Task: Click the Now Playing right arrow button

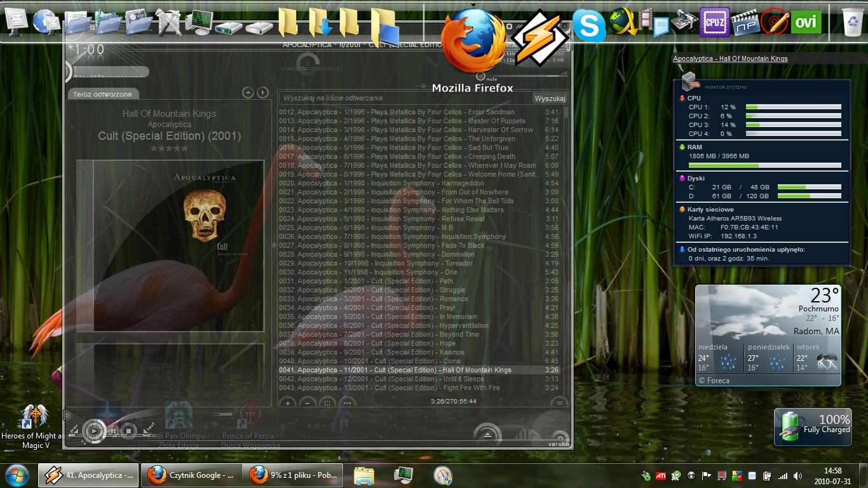Action: tap(262, 93)
